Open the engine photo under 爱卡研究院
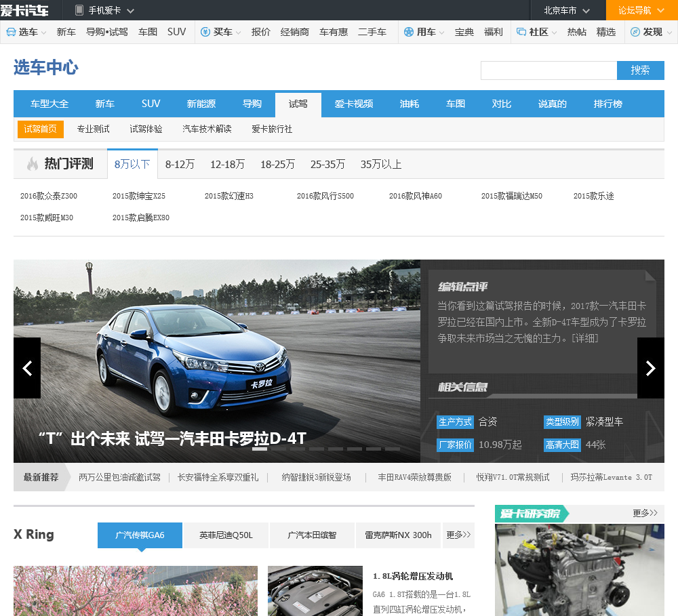Image resolution: width=678 pixels, height=616 pixels. (580, 570)
